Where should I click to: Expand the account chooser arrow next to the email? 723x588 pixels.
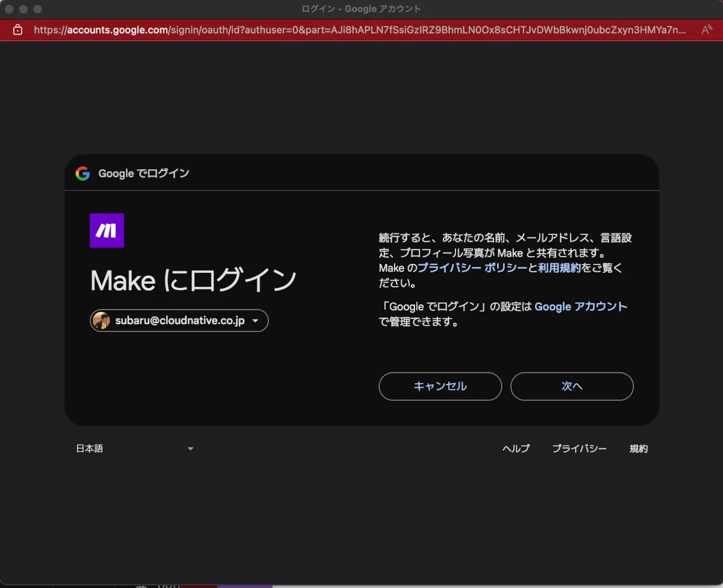255,321
